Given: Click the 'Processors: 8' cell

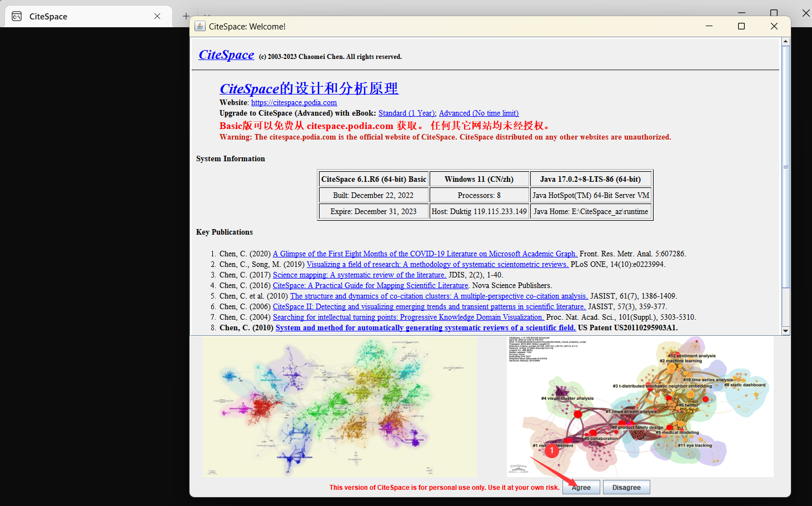Looking at the screenshot, I should point(479,195).
